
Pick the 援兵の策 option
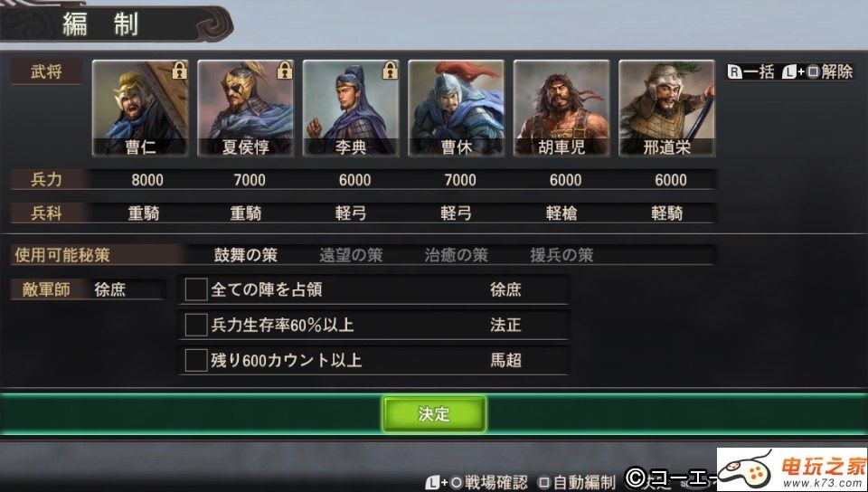[561, 255]
